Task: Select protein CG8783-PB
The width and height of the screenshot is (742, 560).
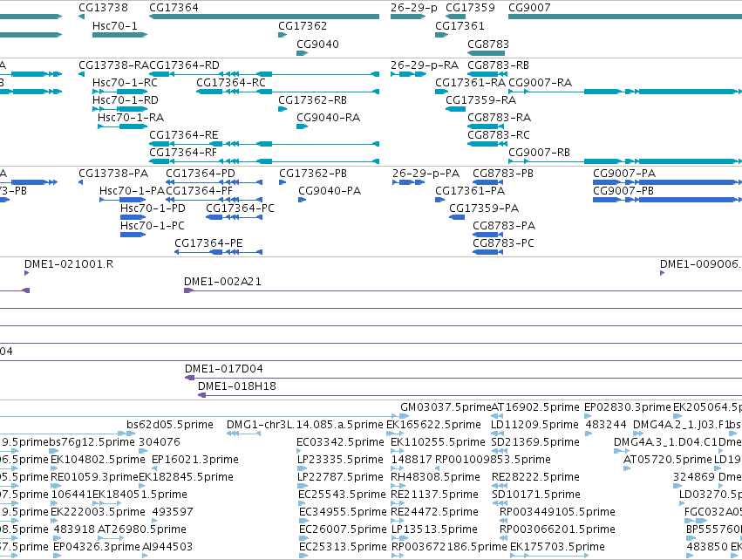Action: click(488, 182)
